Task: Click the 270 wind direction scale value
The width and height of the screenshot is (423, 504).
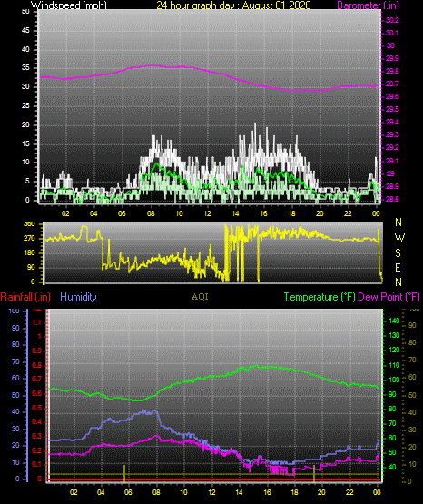Action: tap(29, 239)
